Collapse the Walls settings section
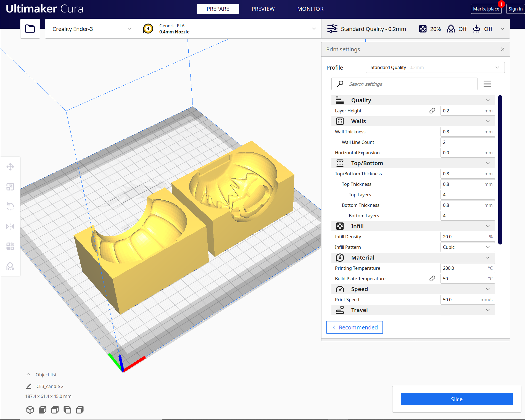Screen dimensions: 525x420 coord(413,121)
